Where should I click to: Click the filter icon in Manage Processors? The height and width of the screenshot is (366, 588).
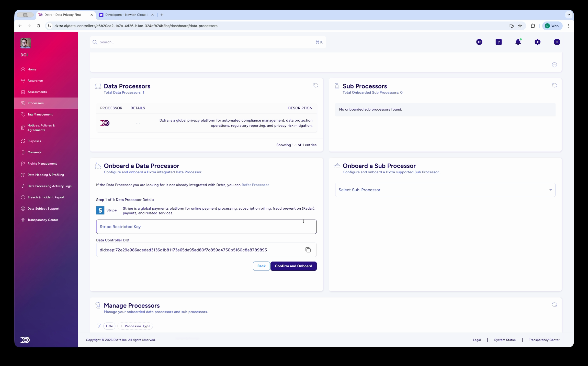tap(99, 326)
